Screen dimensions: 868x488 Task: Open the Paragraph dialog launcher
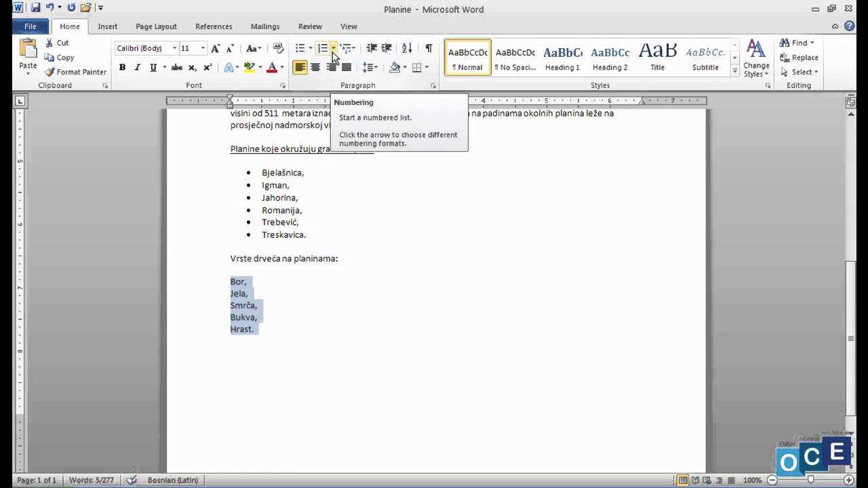pyautogui.click(x=433, y=86)
